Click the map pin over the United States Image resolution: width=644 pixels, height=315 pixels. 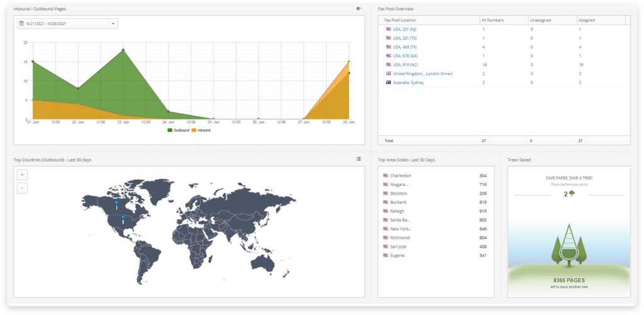pos(123,219)
